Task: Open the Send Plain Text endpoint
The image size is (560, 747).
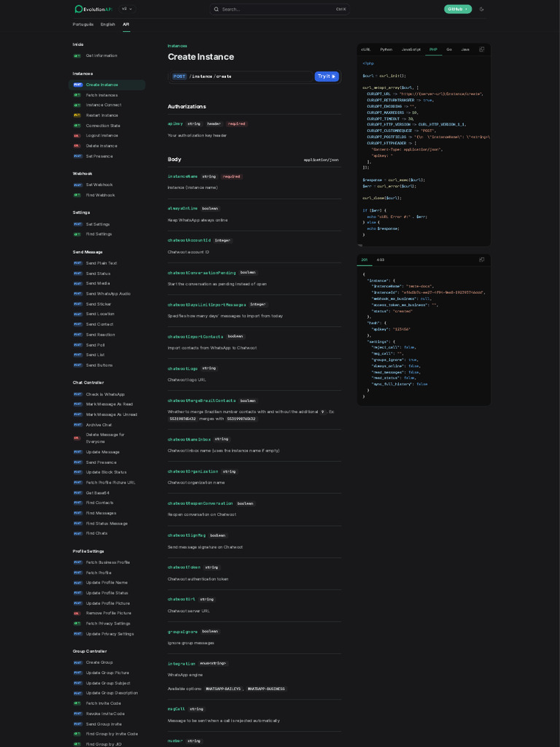Action: [x=101, y=263]
